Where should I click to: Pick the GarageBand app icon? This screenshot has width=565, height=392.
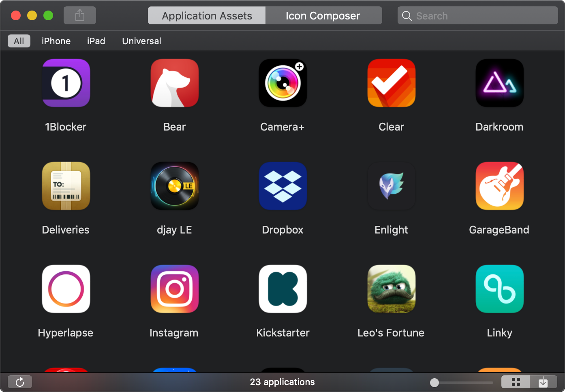(499, 186)
